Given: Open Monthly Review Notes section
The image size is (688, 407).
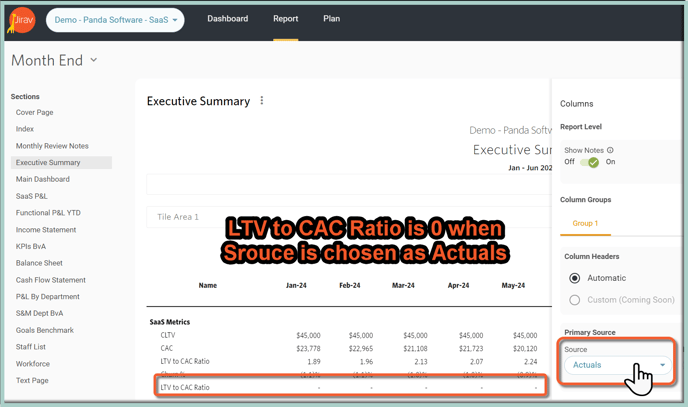Looking at the screenshot, I should click(x=52, y=146).
